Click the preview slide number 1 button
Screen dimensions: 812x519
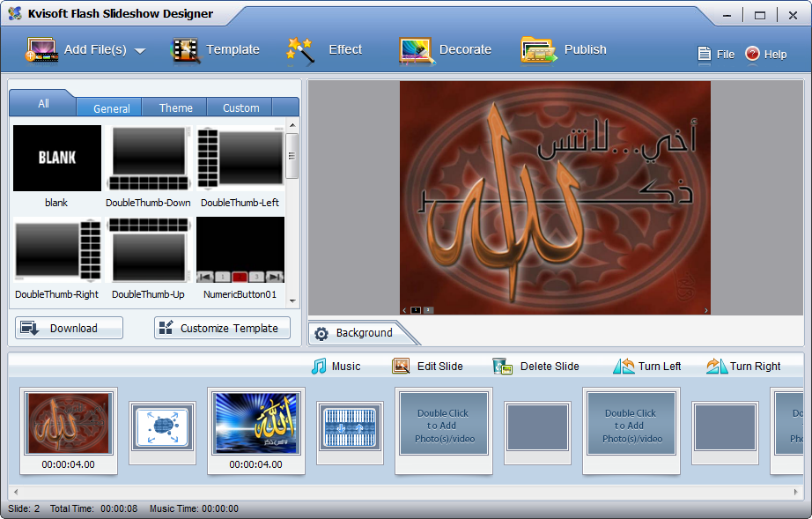pos(416,310)
